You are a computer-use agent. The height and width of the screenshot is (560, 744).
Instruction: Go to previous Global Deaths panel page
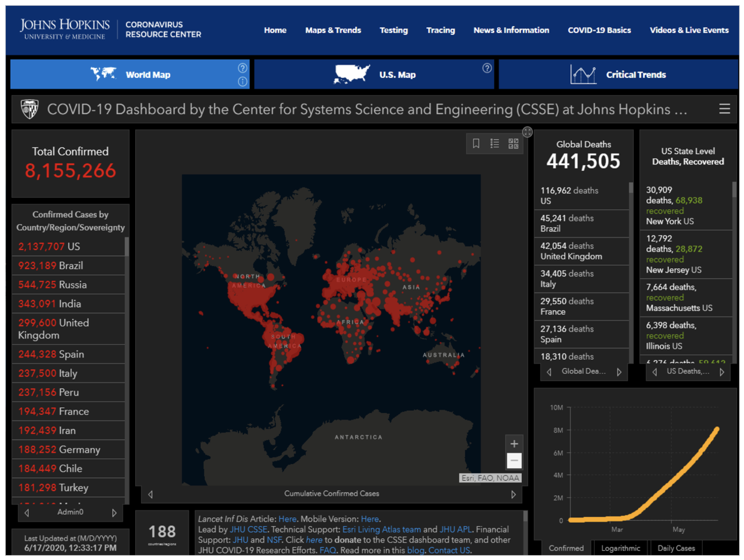[549, 372]
